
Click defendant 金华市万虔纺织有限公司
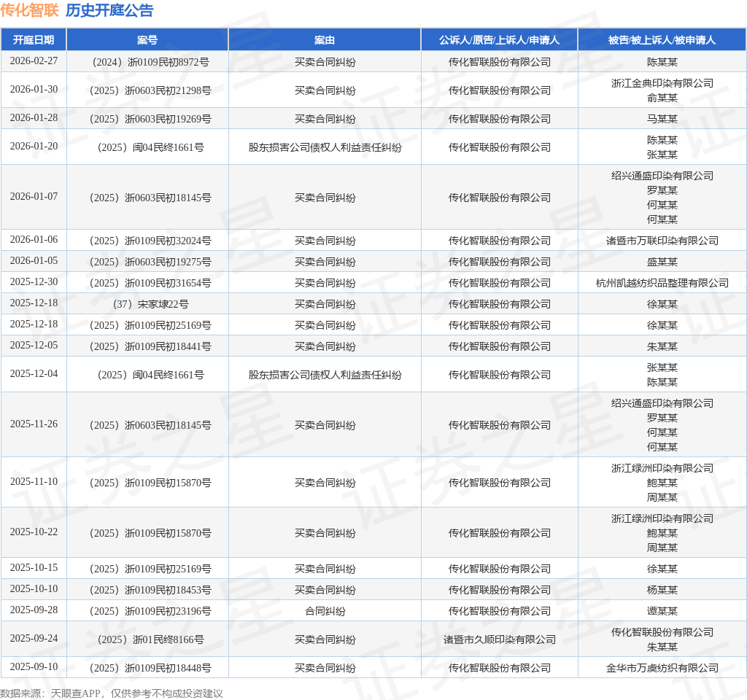point(662,668)
